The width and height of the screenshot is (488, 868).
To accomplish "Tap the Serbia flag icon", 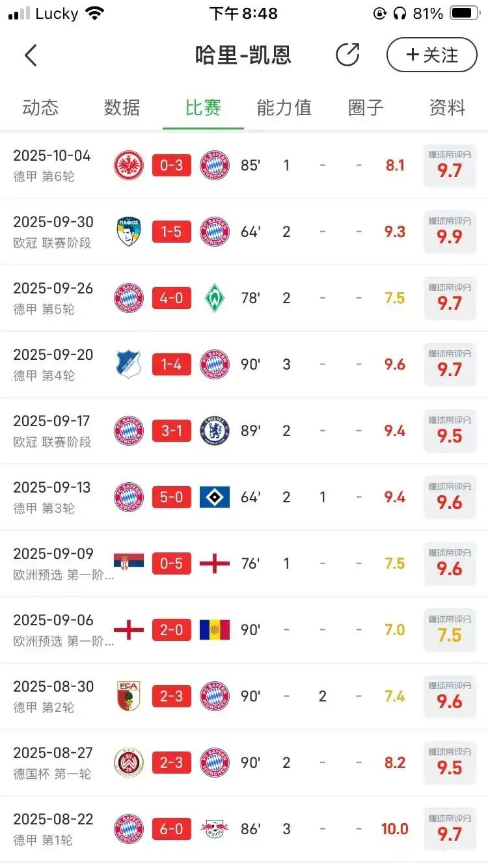I will pyautogui.click(x=129, y=563).
